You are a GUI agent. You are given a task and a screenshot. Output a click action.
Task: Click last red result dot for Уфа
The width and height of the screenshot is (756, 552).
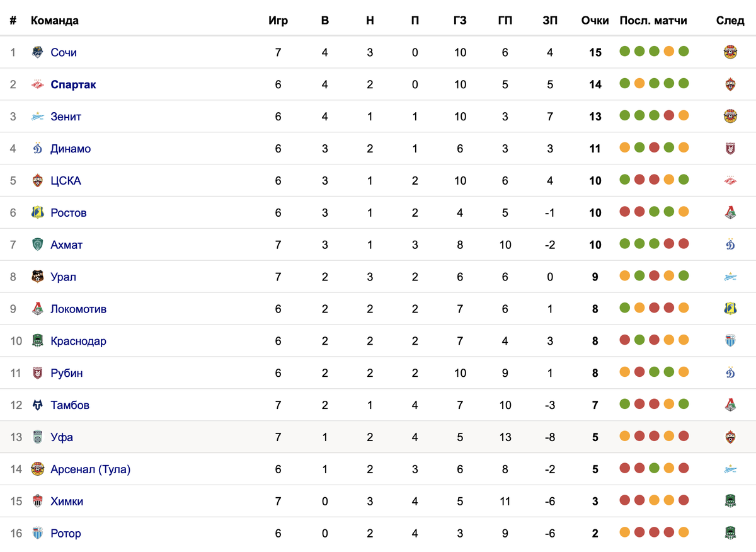[684, 436]
